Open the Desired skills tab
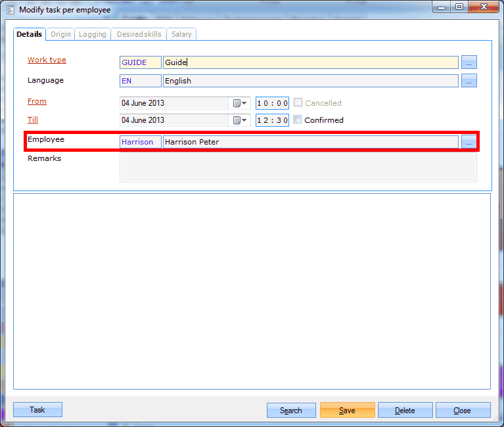Viewport: 504px width, 427px height. (x=139, y=34)
